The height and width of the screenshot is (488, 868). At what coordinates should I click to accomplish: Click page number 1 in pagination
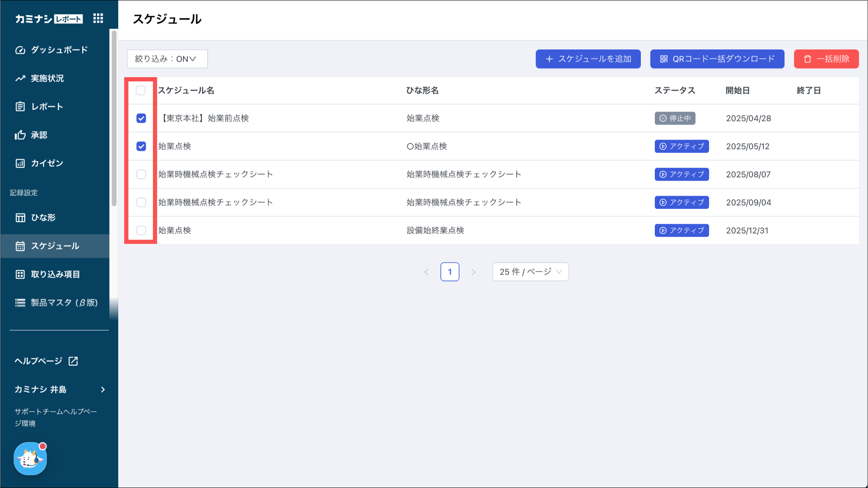tap(450, 272)
